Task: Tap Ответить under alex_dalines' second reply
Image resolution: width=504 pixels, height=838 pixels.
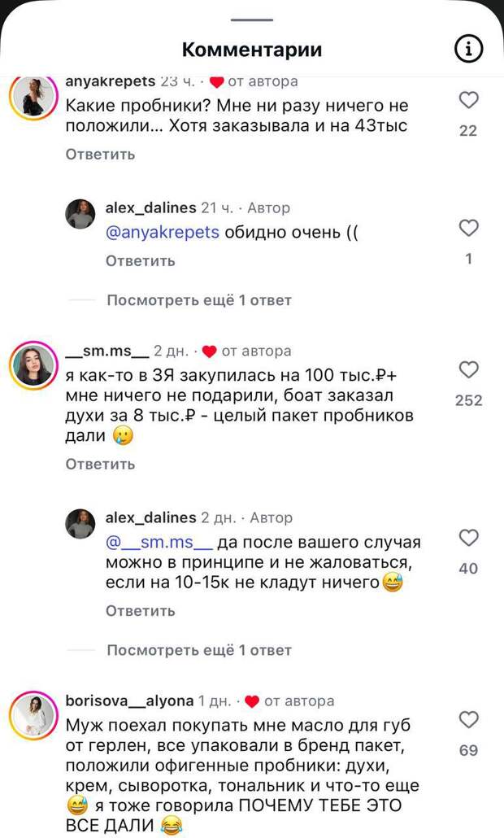Action: coord(141,611)
